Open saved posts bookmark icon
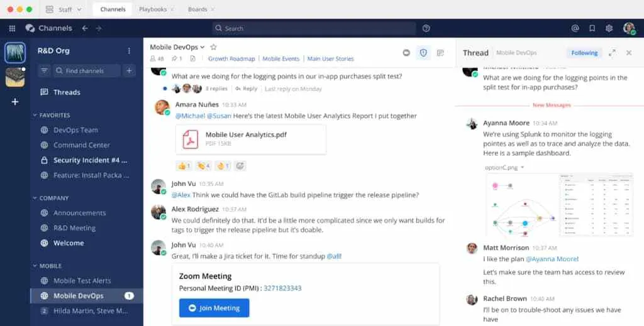The width and height of the screenshot is (644, 326). click(592, 28)
